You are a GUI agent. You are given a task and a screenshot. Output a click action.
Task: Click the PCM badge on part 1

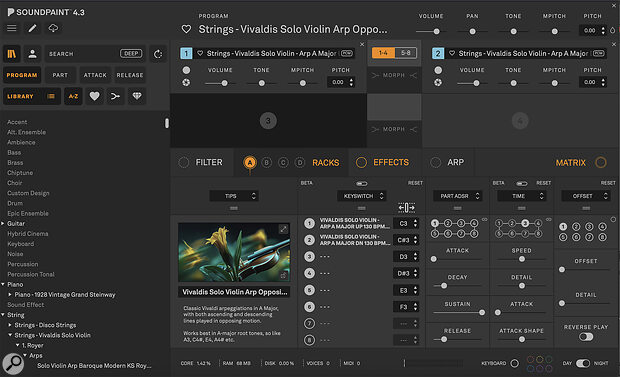point(347,53)
